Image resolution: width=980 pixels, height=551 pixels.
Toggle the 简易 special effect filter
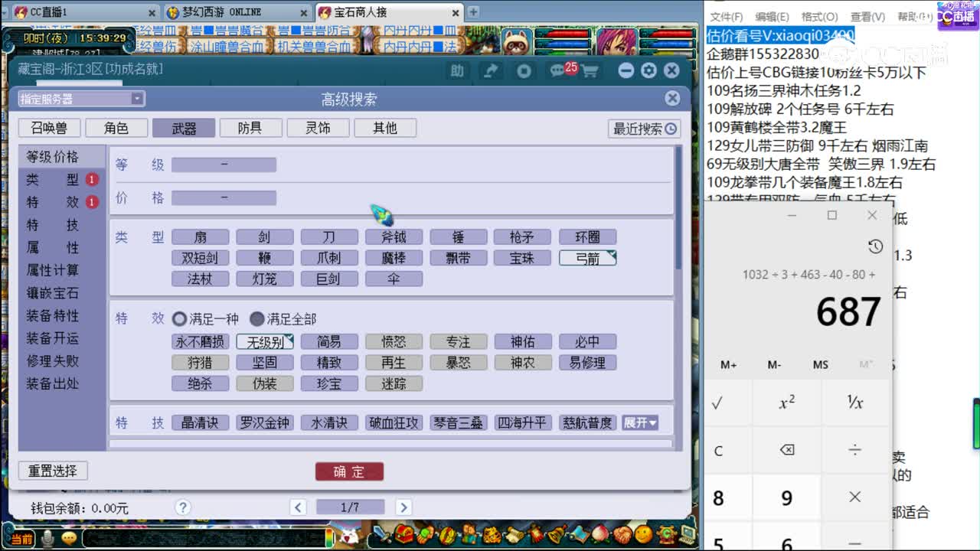[329, 341]
